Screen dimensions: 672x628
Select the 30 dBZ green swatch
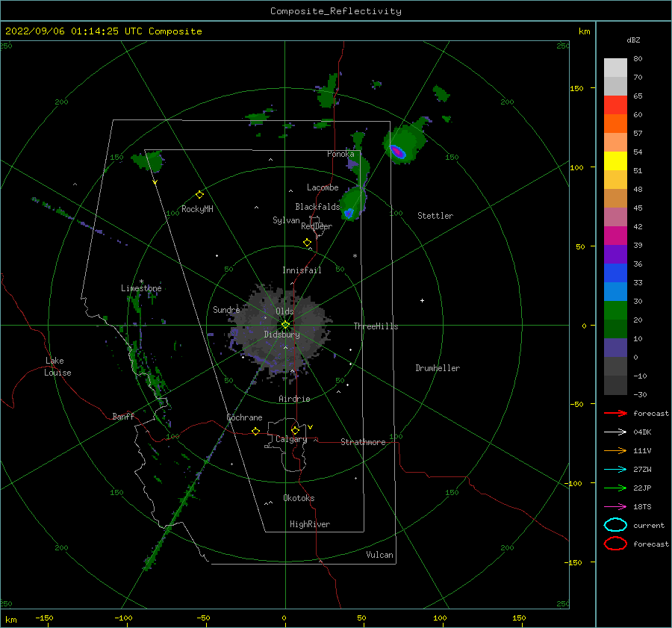(x=615, y=310)
